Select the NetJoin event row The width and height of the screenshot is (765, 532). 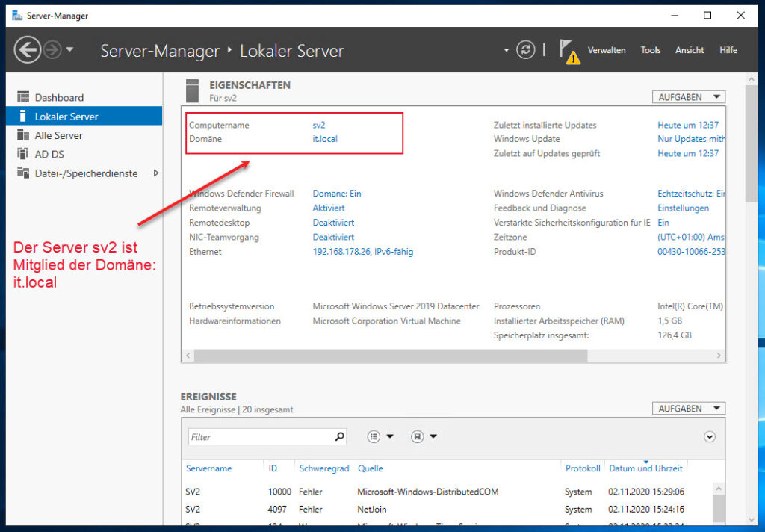click(x=447, y=509)
